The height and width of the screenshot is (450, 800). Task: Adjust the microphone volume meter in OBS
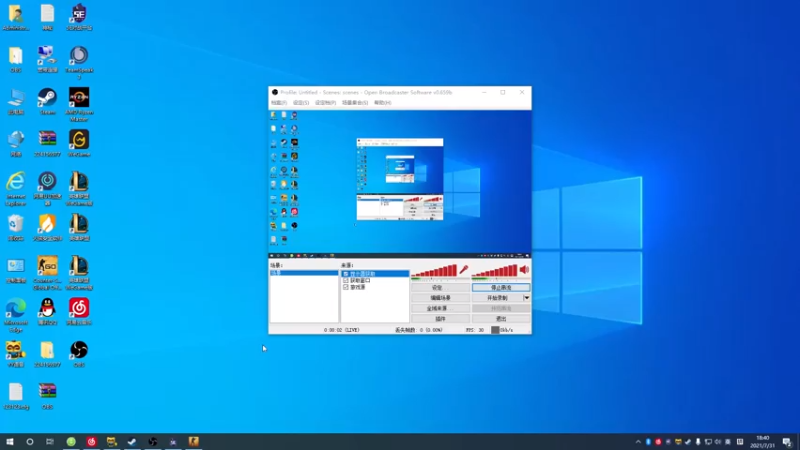(x=435, y=271)
